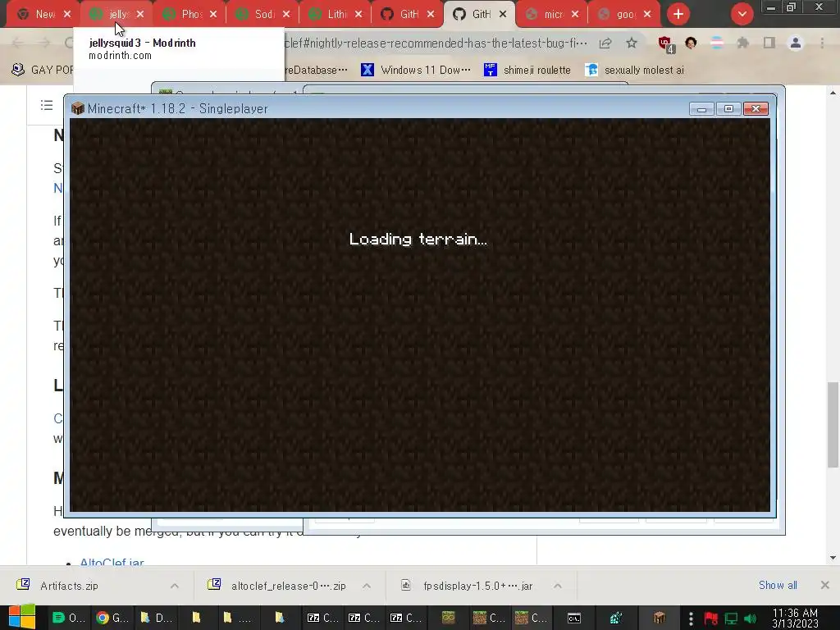Open the Windows Start button
Viewport: 840px width, 630px height.
[21, 617]
